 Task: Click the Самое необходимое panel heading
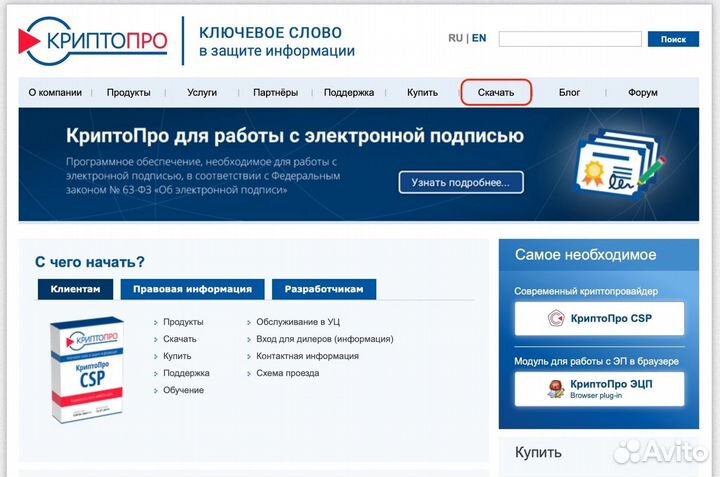[585, 255]
